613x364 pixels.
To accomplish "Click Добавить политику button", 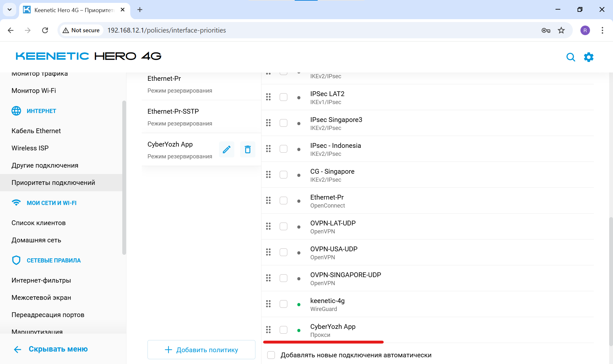I will tap(201, 350).
